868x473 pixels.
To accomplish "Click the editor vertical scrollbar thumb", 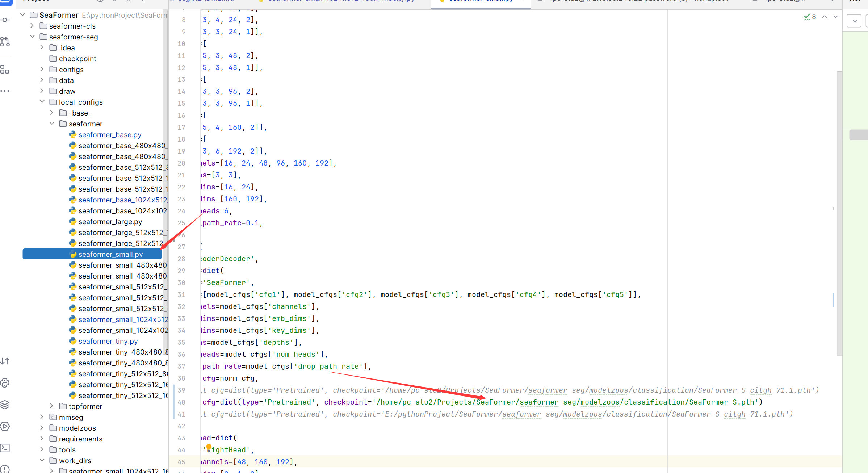I will [x=839, y=214].
